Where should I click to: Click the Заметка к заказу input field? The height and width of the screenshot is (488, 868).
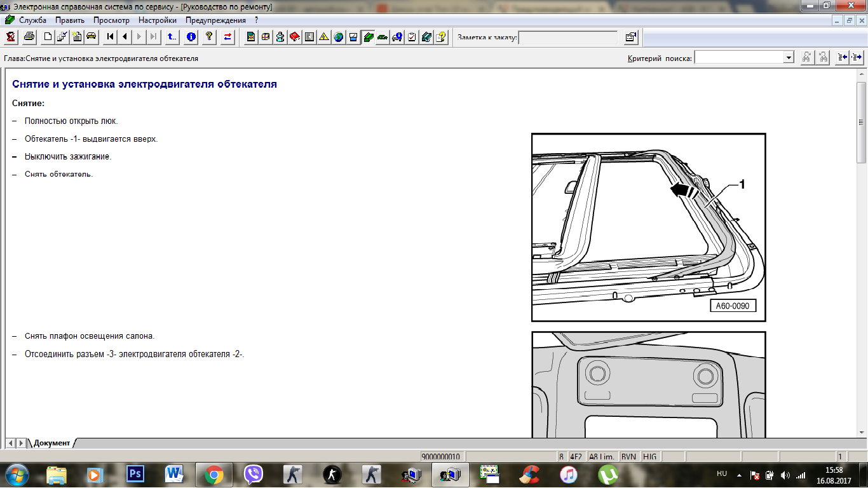tap(567, 37)
